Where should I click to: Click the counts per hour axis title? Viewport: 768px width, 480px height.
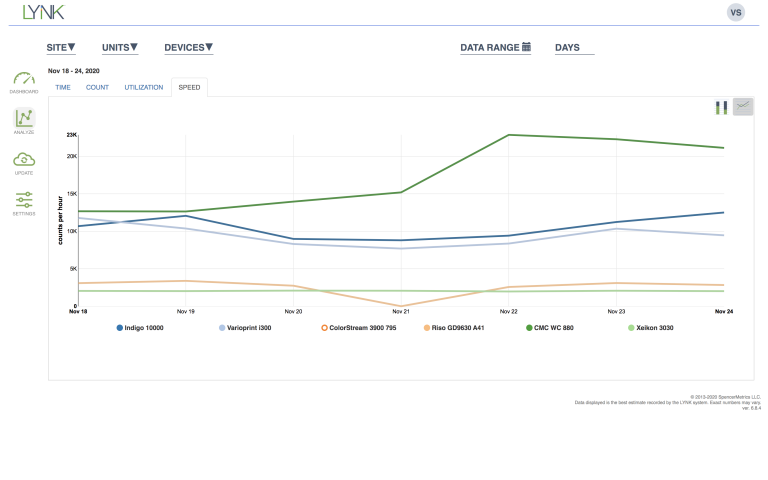tap(60, 220)
